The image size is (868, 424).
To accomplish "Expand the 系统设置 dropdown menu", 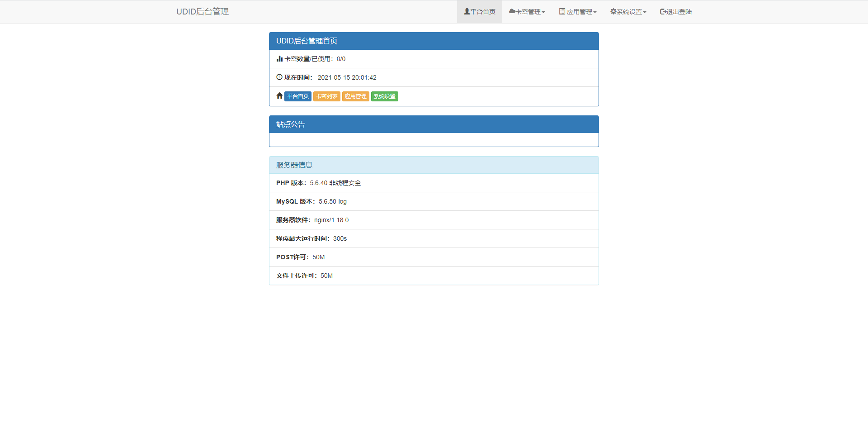I will pos(628,12).
